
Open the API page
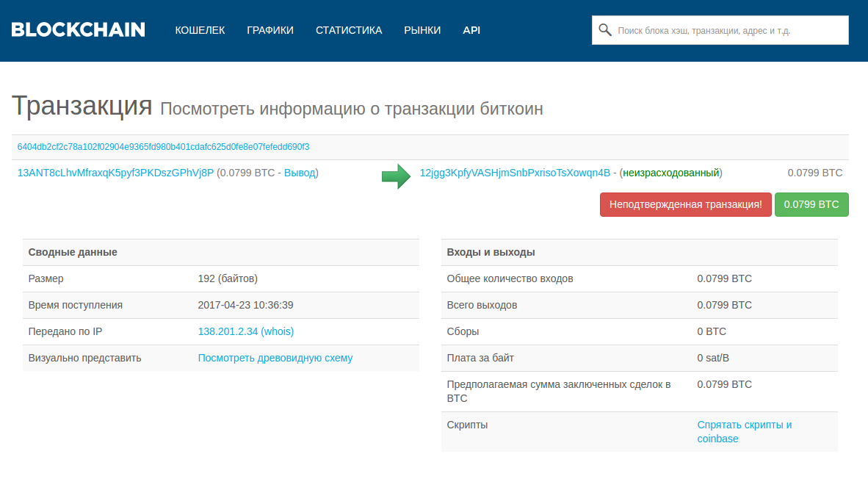click(x=471, y=30)
